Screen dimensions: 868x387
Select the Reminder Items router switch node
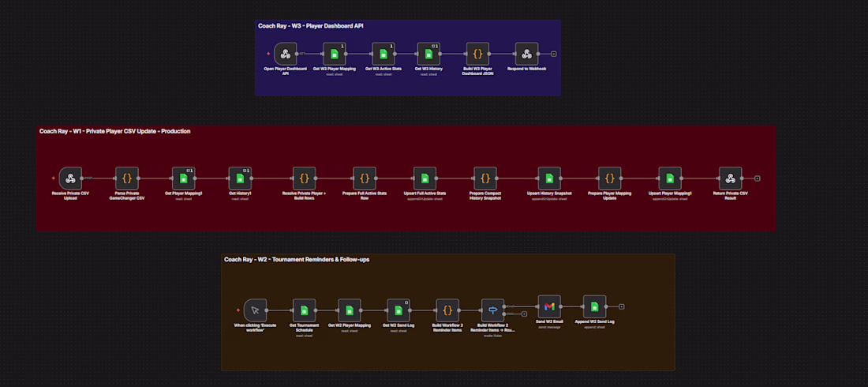(x=492, y=310)
